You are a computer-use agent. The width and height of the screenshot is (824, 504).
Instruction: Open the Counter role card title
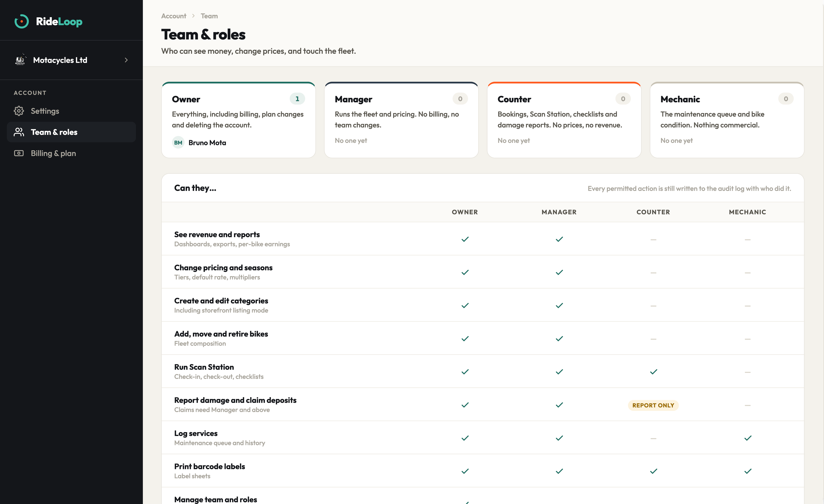coord(514,99)
